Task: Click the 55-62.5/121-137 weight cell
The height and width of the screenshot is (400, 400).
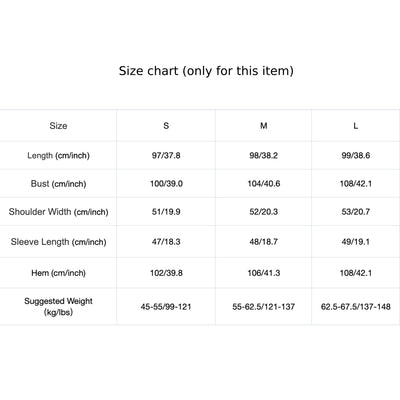Action: coord(264,307)
